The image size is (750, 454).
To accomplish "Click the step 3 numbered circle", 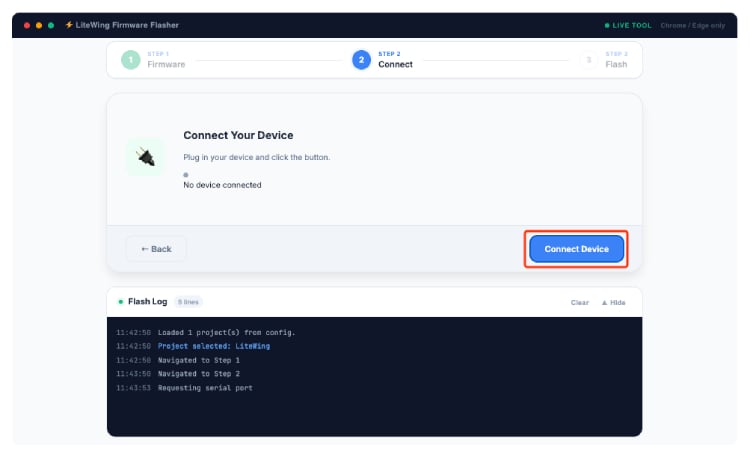I will tap(589, 60).
